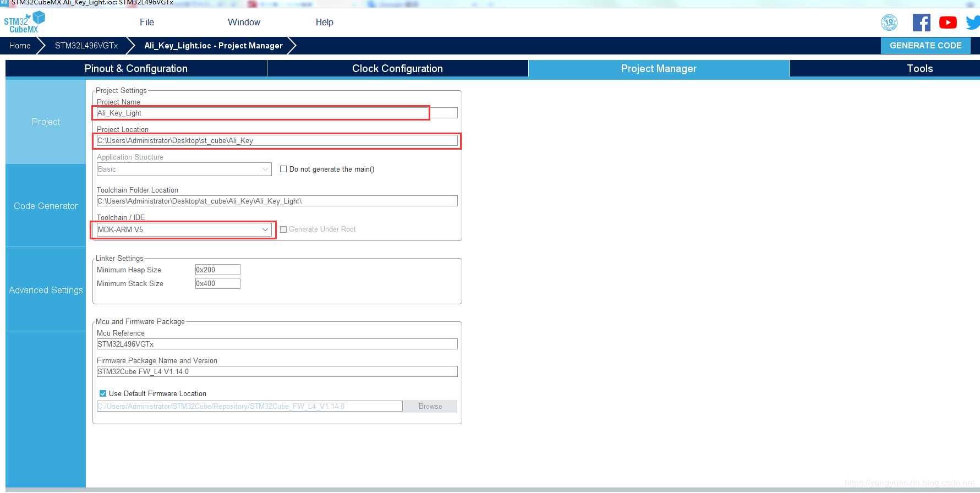
Task: Toggle Generate Under Root checkbox
Action: 283,229
